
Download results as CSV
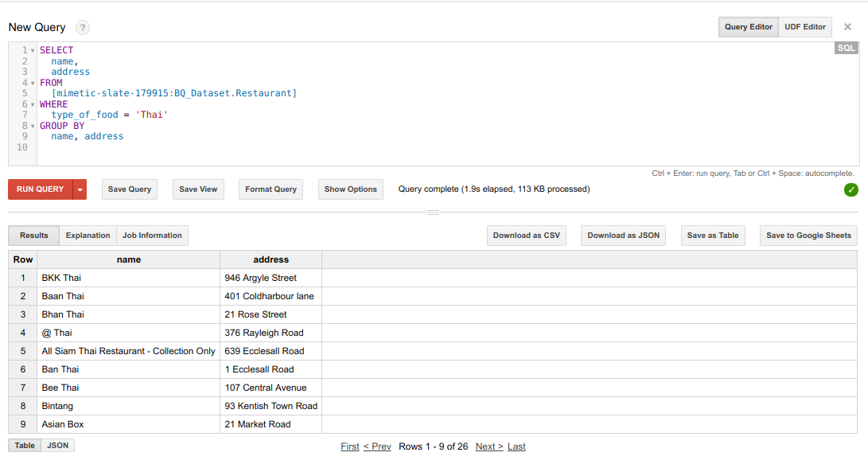tap(526, 236)
